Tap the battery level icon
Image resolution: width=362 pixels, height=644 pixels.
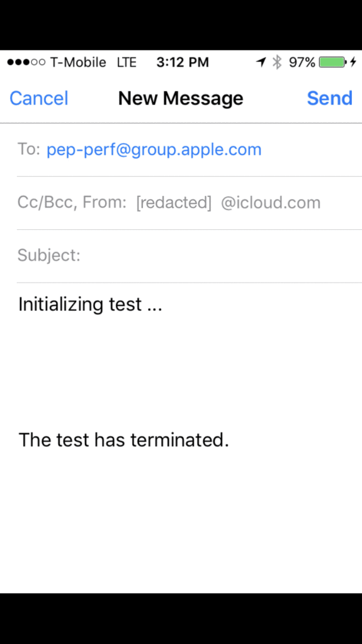[x=333, y=62]
